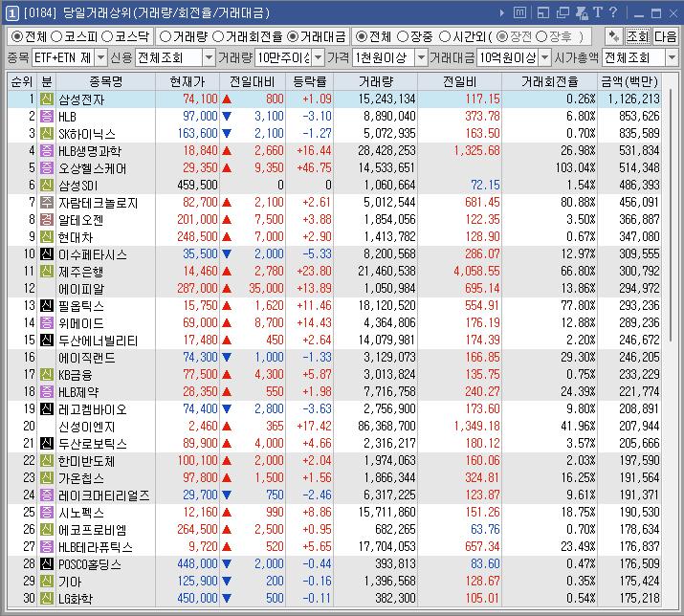Click the green 신 badge beside SK하이닉스
The image size is (684, 616).
(x=47, y=133)
